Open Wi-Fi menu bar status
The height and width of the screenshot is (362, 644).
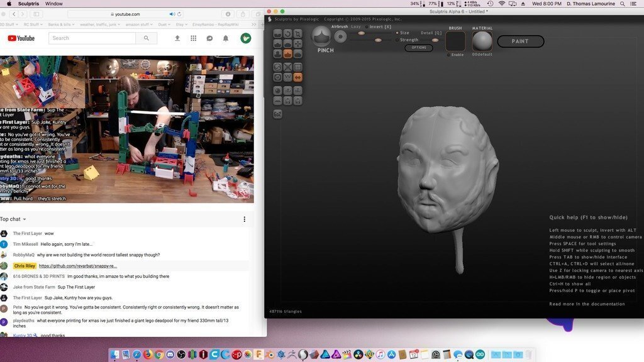pyautogui.click(x=502, y=4)
